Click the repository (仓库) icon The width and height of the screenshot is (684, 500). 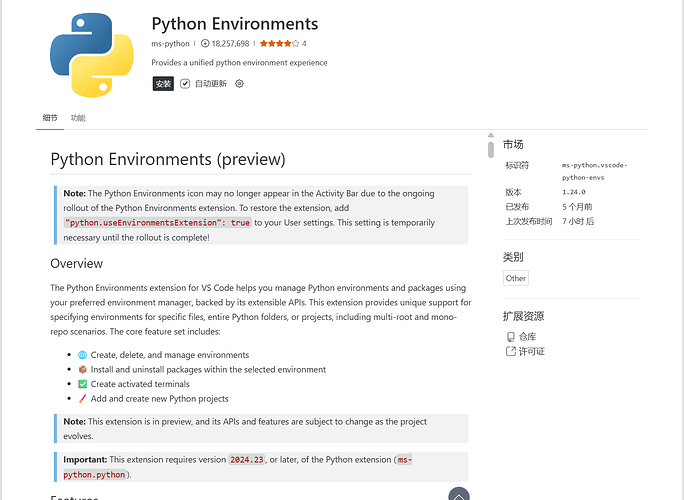[510, 336]
